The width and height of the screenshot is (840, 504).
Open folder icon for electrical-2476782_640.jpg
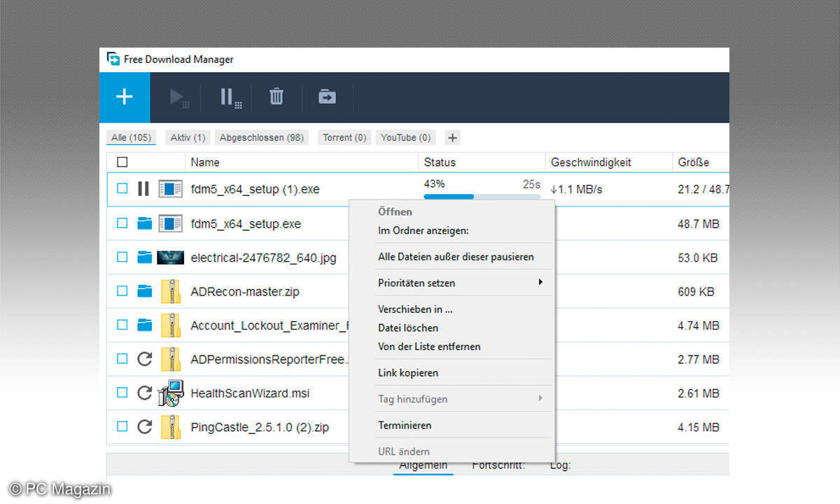144,258
